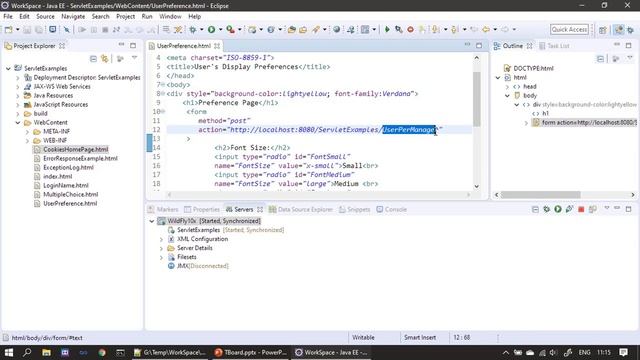This screenshot has width=640, height=360.
Task: Click the New file toolbar icon
Action: (8, 29)
